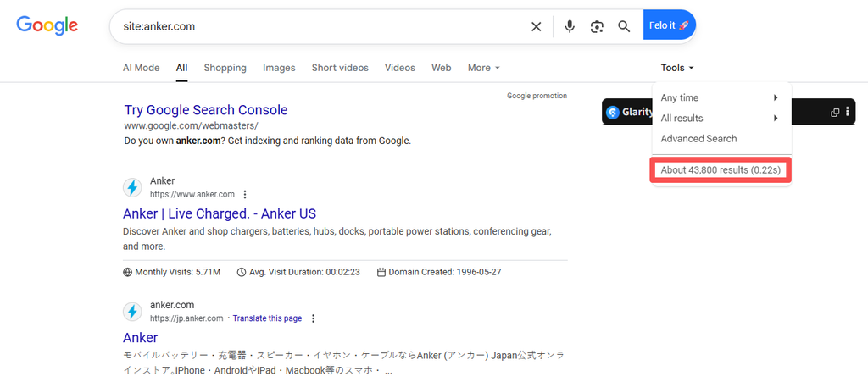Image resolution: width=868 pixels, height=382 pixels.
Task: Click the Glarity logo icon
Action: click(612, 112)
